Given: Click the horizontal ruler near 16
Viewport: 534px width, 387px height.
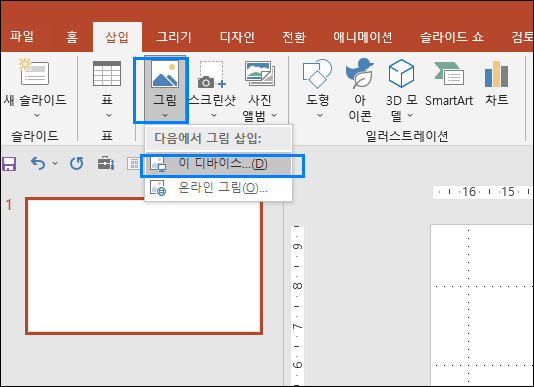Looking at the screenshot, I should click(469, 192).
